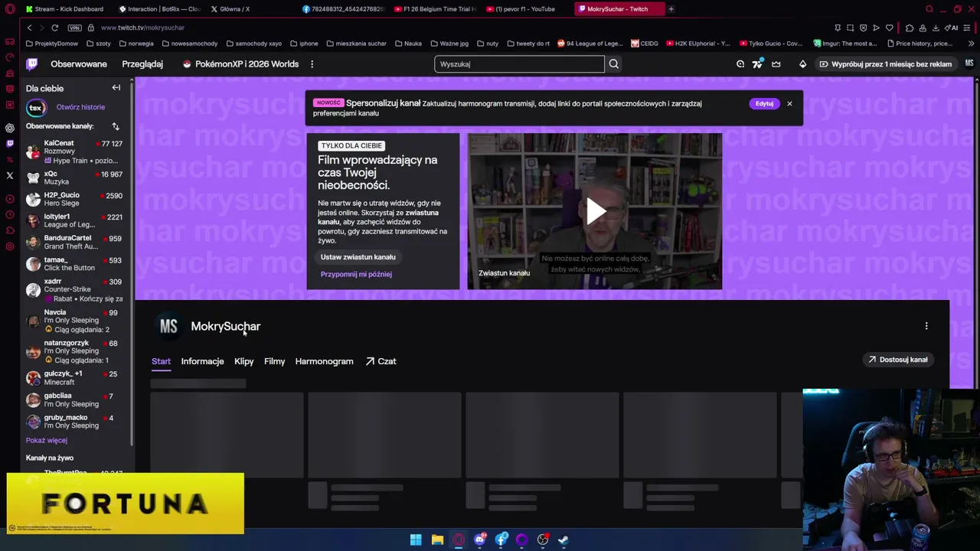Switch to Stream - Kick Dashboard tab

point(66,9)
